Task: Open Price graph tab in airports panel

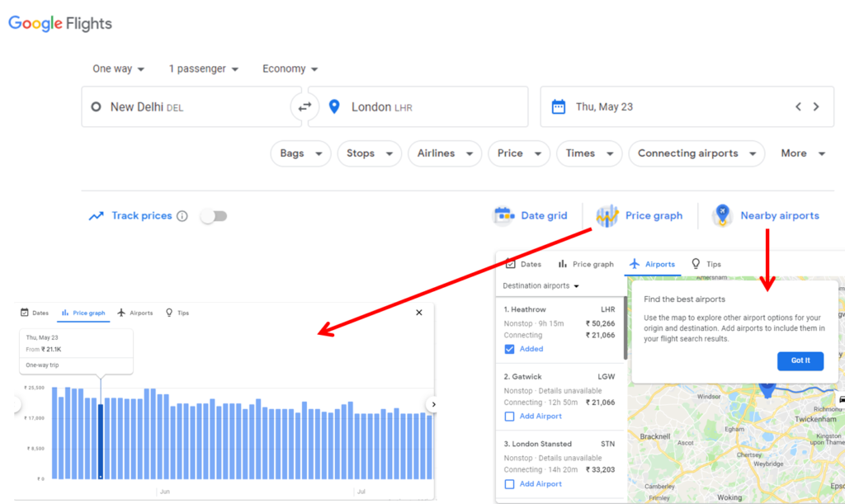Action: click(x=585, y=264)
